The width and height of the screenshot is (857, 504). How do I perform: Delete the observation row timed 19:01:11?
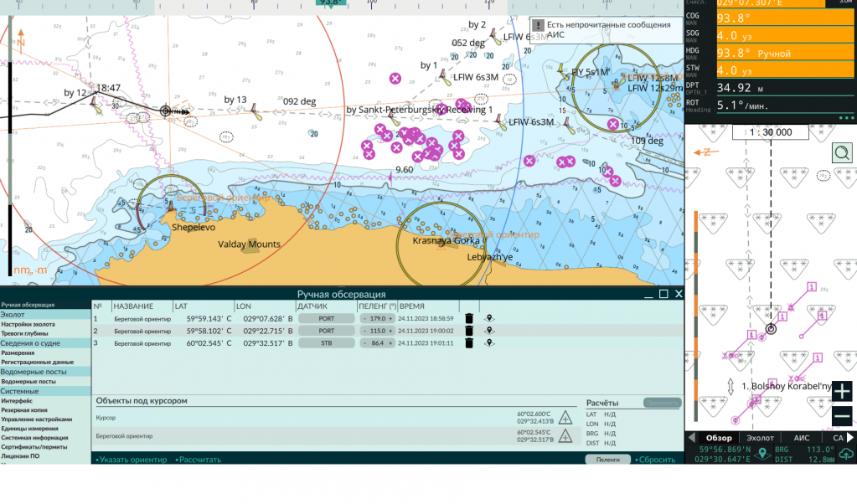pos(469,343)
